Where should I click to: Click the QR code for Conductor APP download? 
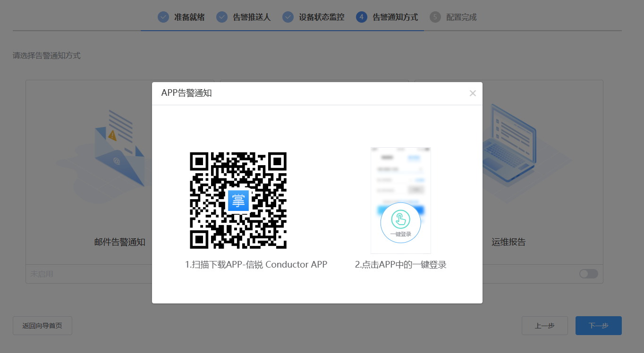[238, 201]
